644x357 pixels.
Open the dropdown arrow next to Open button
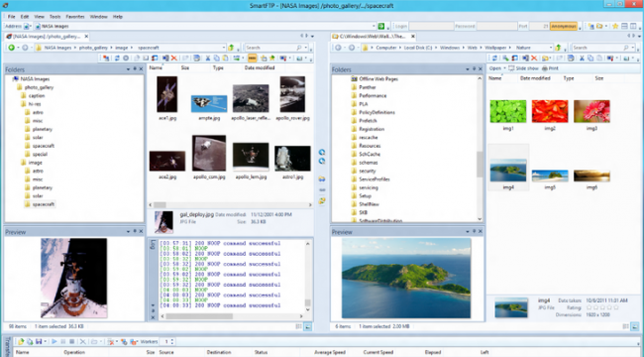pos(504,68)
